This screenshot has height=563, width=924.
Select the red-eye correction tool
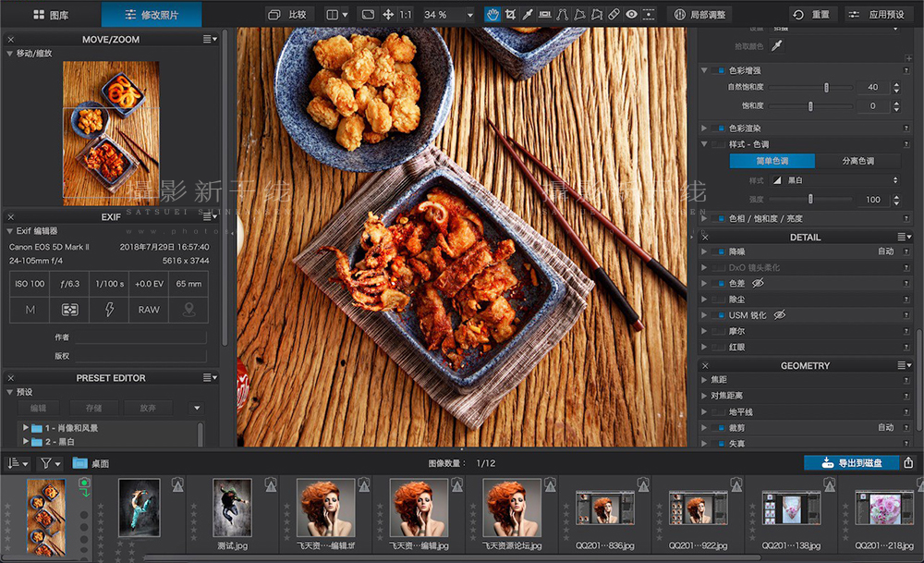tap(632, 15)
